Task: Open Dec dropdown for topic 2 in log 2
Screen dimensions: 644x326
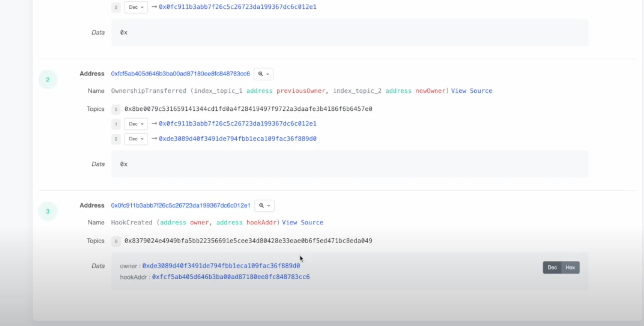Action: pos(136,139)
